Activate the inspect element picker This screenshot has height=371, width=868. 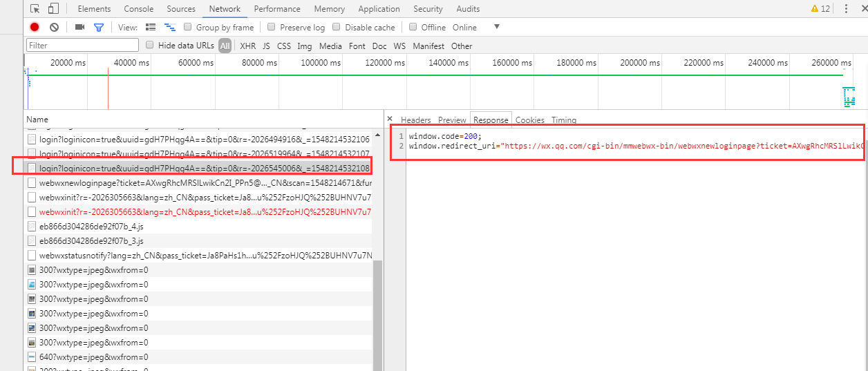[35, 9]
